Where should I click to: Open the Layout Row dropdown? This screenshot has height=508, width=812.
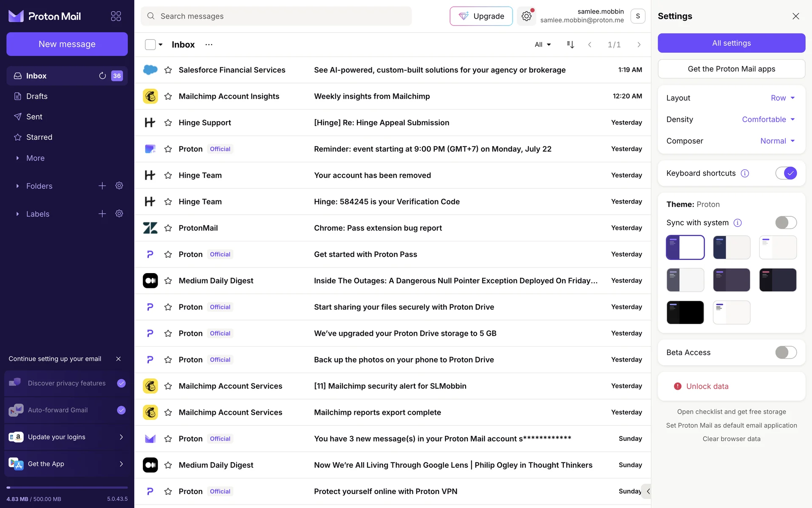point(782,98)
